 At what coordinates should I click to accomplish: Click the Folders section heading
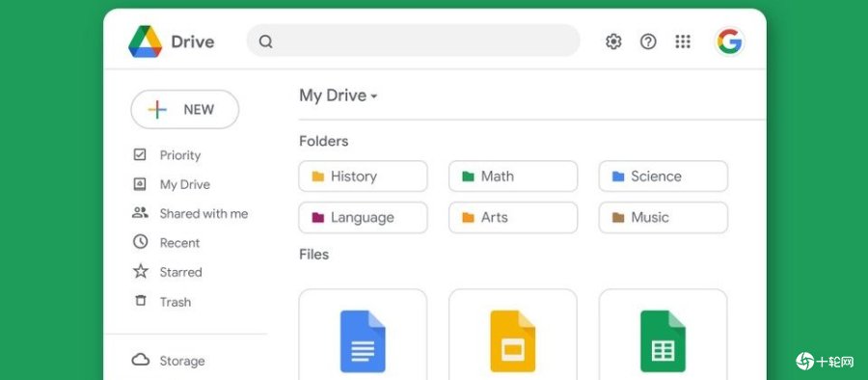point(324,141)
